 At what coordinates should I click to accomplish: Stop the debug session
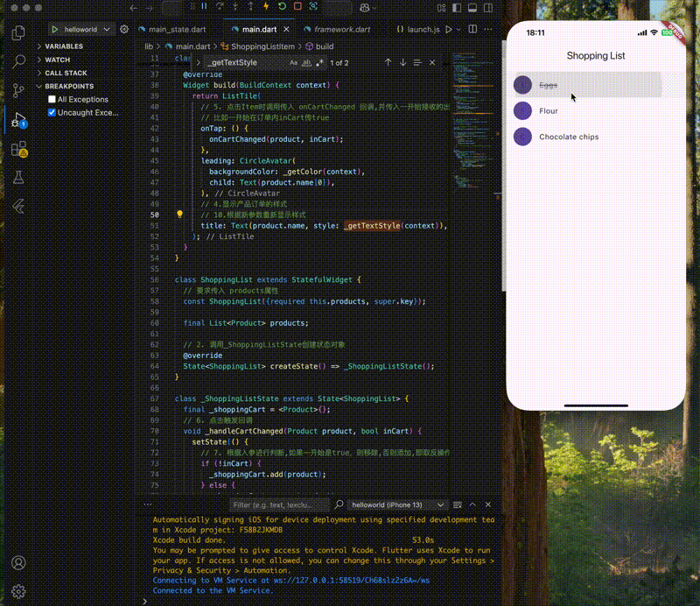(297, 6)
